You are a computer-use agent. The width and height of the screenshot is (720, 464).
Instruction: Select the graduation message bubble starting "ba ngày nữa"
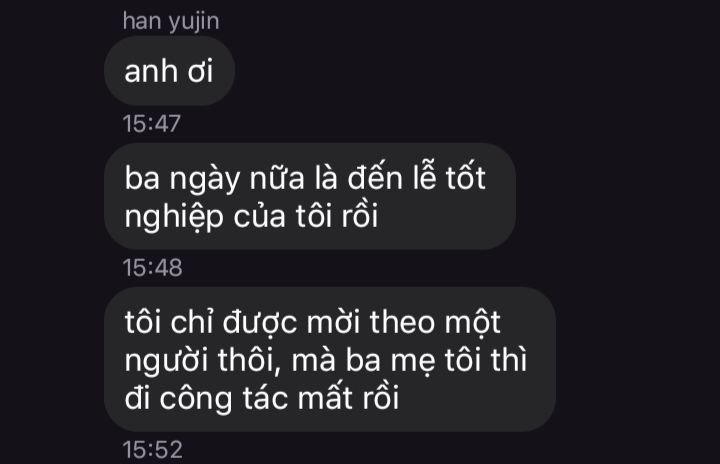coord(310,196)
